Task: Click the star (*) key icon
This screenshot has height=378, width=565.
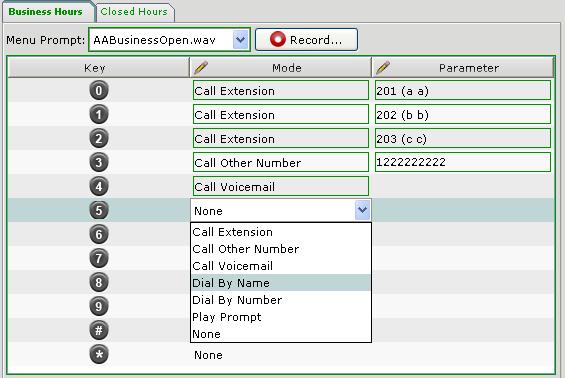Action: (99, 354)
